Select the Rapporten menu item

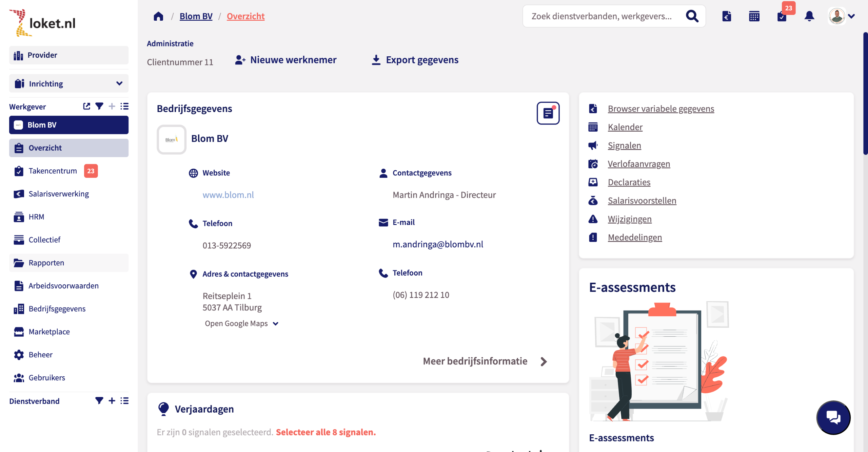pyautogui.click(x=46, y=263)
